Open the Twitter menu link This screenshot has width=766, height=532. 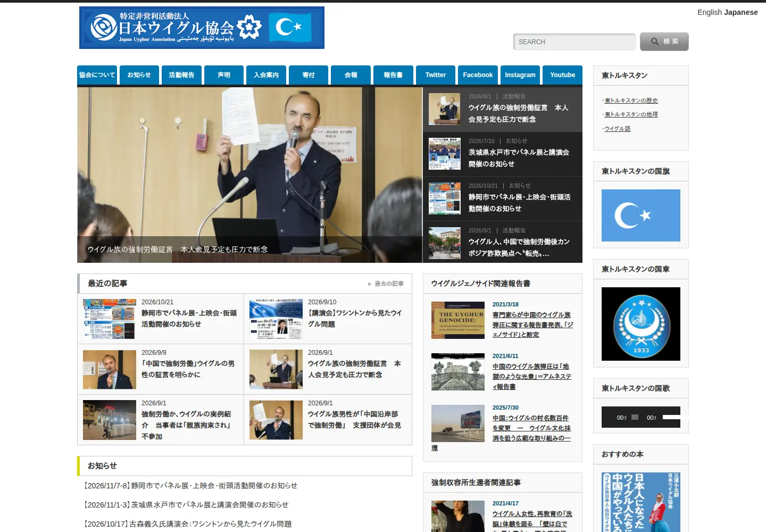pos(436,75)
